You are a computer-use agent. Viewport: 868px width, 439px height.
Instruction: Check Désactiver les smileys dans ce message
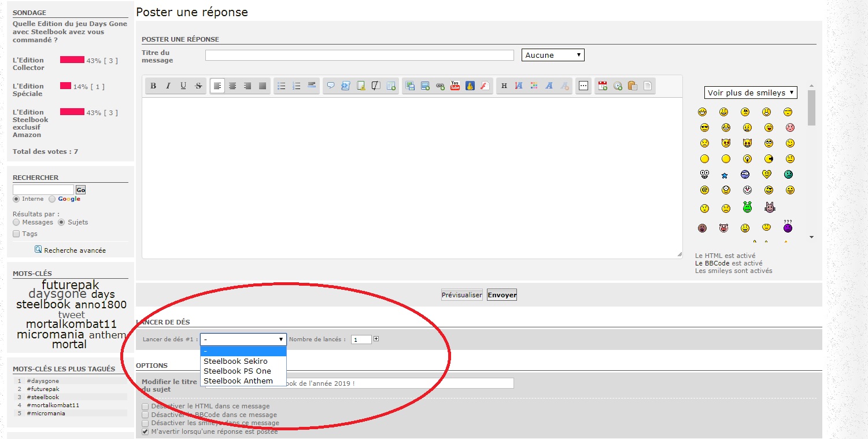point(145,423)
